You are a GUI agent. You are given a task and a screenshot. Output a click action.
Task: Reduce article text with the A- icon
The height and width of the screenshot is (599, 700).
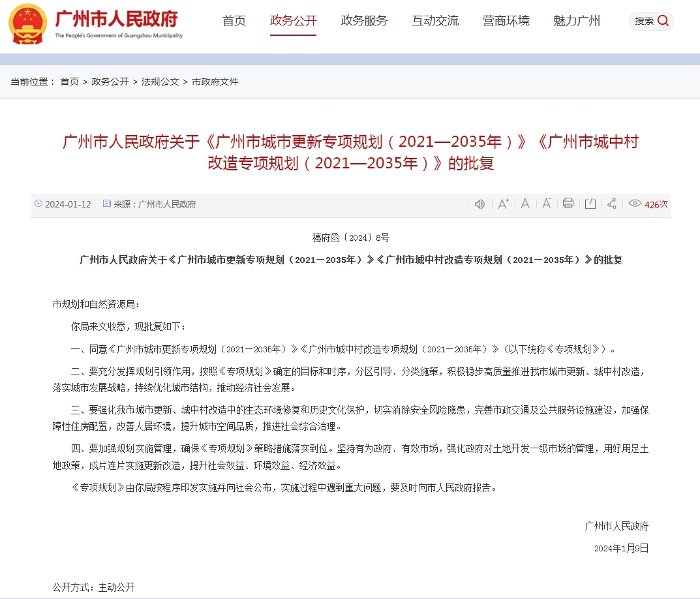tap(547, 204)
